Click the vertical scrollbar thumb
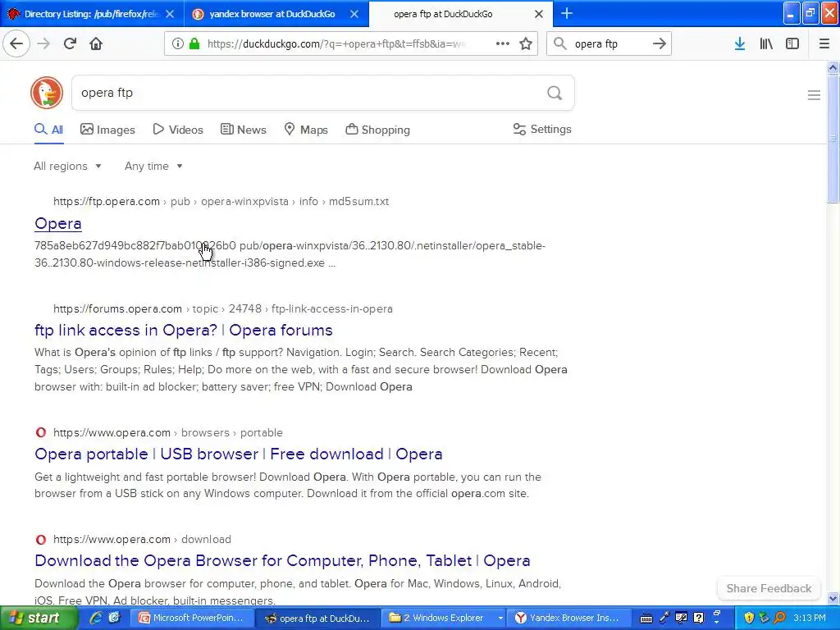The width and height of the screenshot is (840, 630). pyautogui.click(x=833, y=138)
